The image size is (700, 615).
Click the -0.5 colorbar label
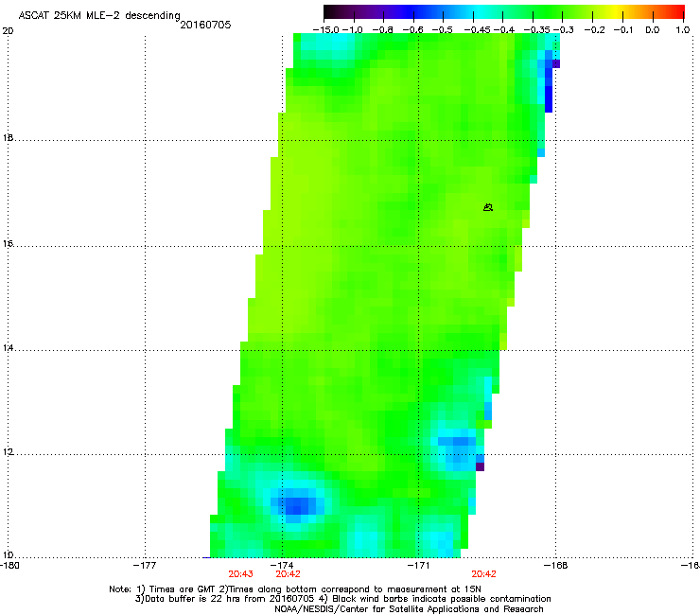click(x=443, y=30)
